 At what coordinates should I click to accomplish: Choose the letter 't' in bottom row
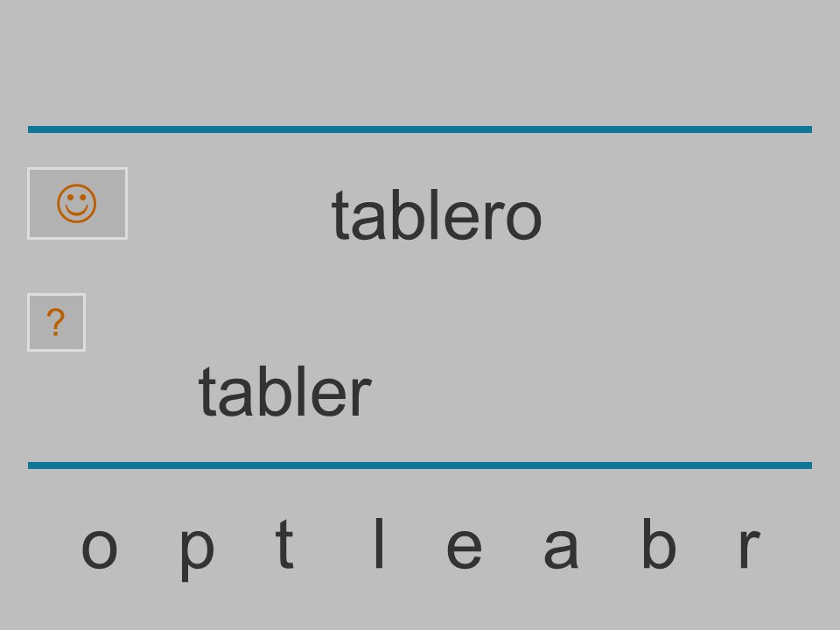click(284, 543)
